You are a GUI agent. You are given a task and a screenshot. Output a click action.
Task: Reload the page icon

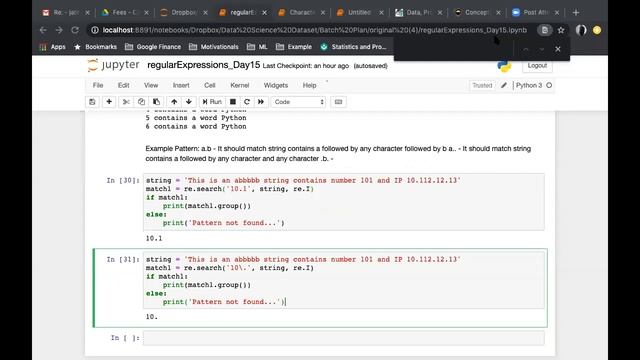point(75,30)
